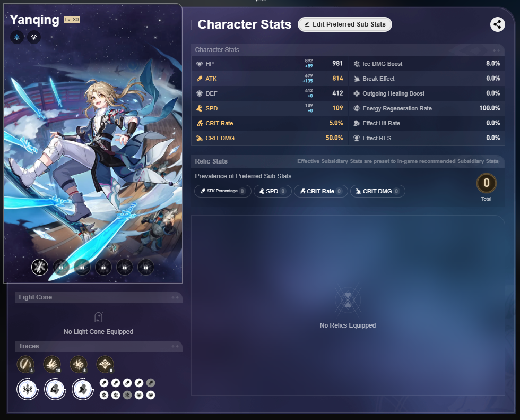Toggle the greyed-out attack stat trace node
Image resolution: width=520 pixels, height=420 pixels.
[x=151, y=383]
